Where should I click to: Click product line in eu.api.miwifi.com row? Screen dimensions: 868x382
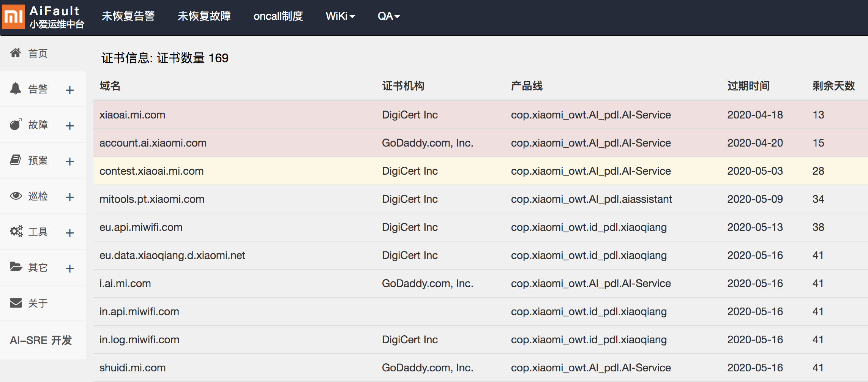589,227
